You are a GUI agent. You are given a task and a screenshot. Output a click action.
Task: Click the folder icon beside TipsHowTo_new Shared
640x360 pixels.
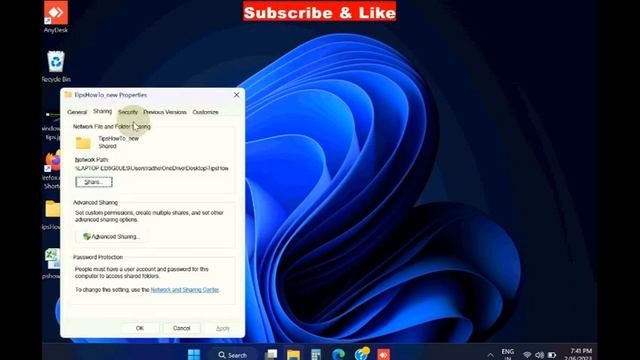click(x=83, y=142)
